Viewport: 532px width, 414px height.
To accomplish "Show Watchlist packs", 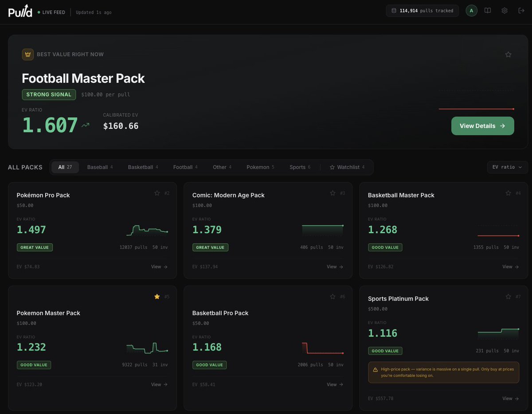I will 347,167.
